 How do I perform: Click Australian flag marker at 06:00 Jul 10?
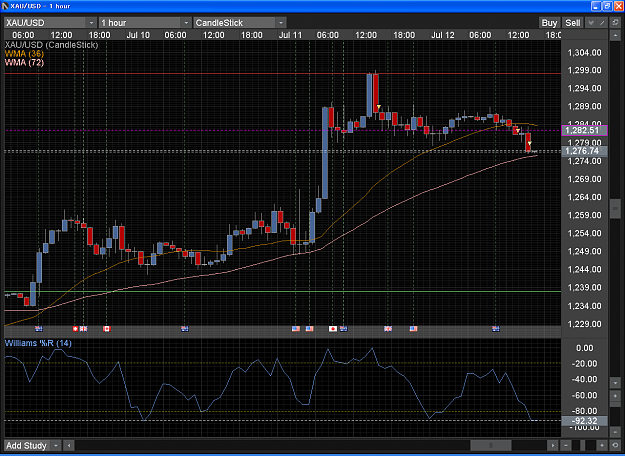tap(184, 329)
